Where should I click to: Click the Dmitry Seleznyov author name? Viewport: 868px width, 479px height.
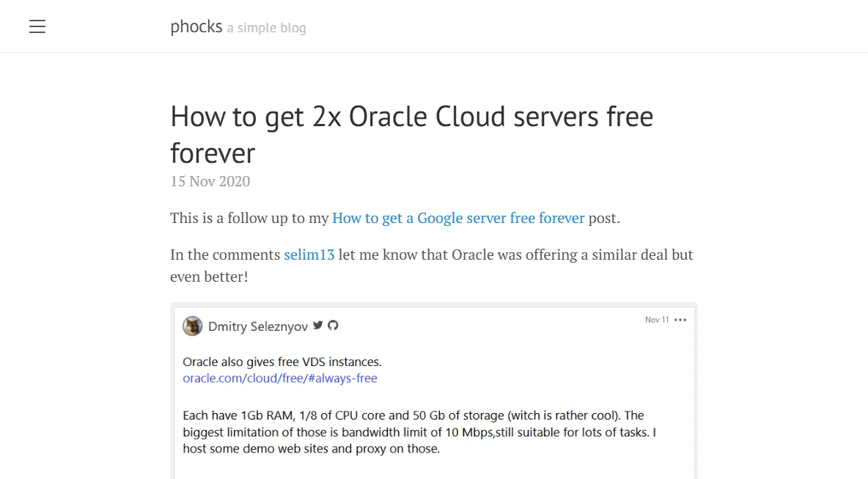click(x=258, y=326)
